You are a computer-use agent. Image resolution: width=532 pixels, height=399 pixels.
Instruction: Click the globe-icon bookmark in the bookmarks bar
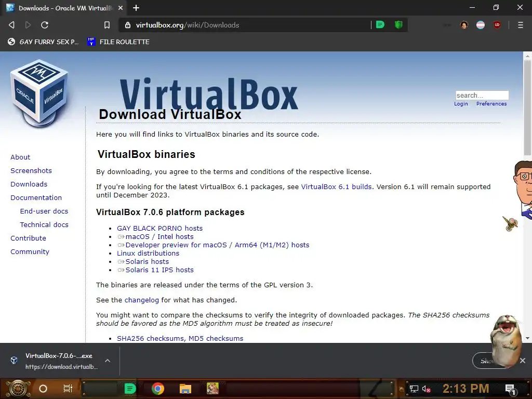pyautogui.click(x=43, y=42)
